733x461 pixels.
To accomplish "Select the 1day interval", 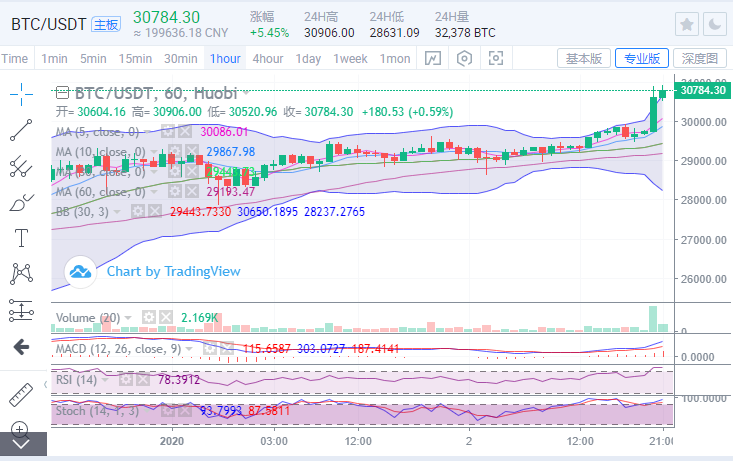I will point(308,58).
